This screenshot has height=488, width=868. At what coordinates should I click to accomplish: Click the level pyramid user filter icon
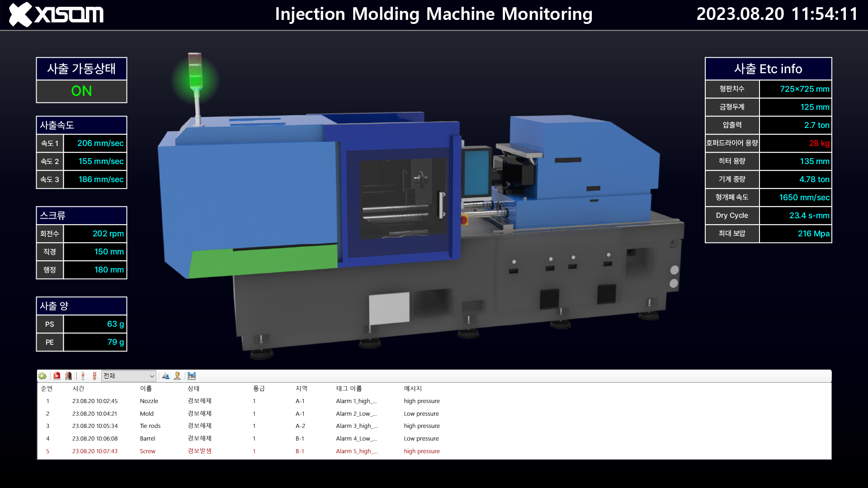click(x=165, y=376)
